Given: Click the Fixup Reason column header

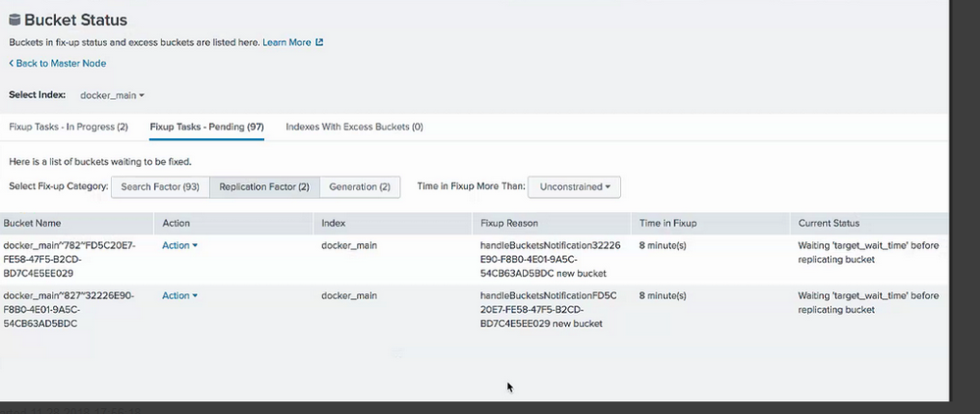Looking at the screenshot, I should tap(509, 224).
